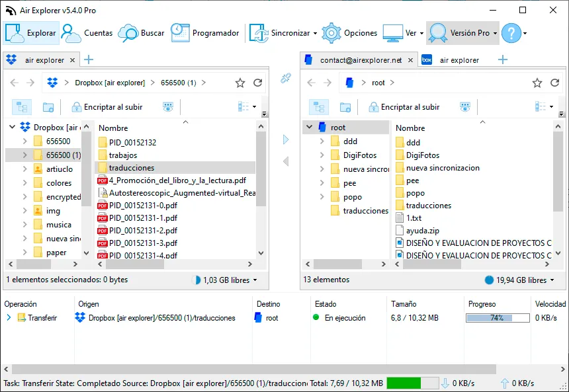Screen dimensions: 569x392
Task: Add a new tab in right pane
Action: pos(503,60)
